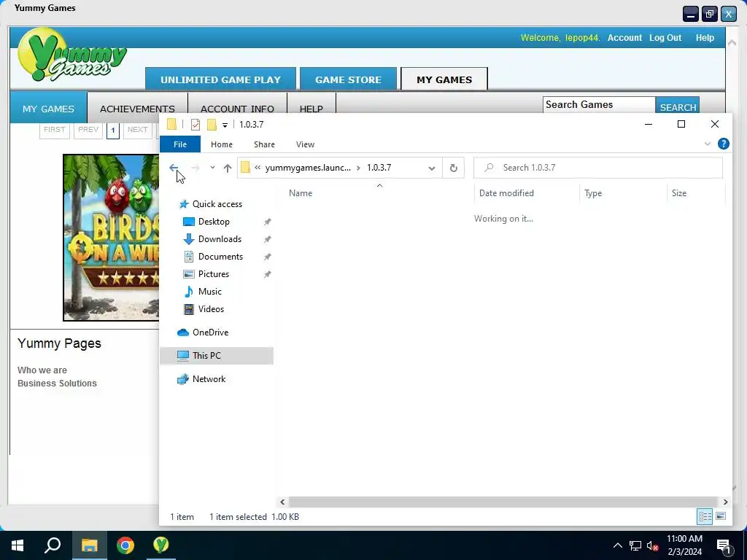Click the Properties icon in title bar

196,125
